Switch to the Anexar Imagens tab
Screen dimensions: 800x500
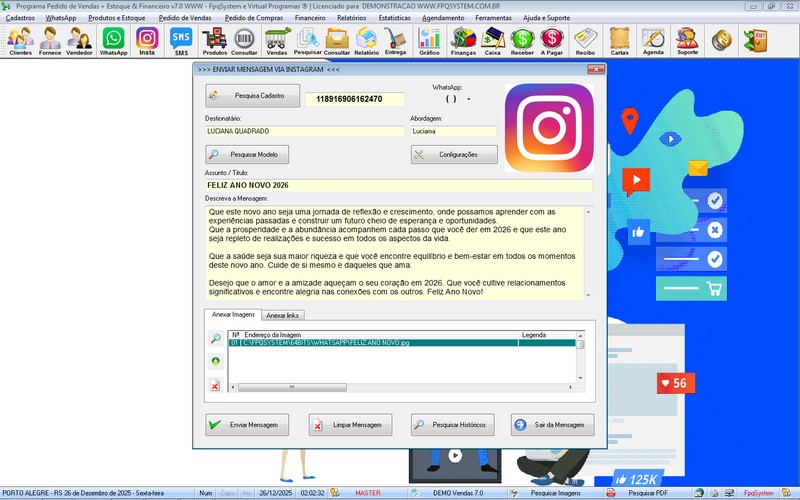[233, 315]
